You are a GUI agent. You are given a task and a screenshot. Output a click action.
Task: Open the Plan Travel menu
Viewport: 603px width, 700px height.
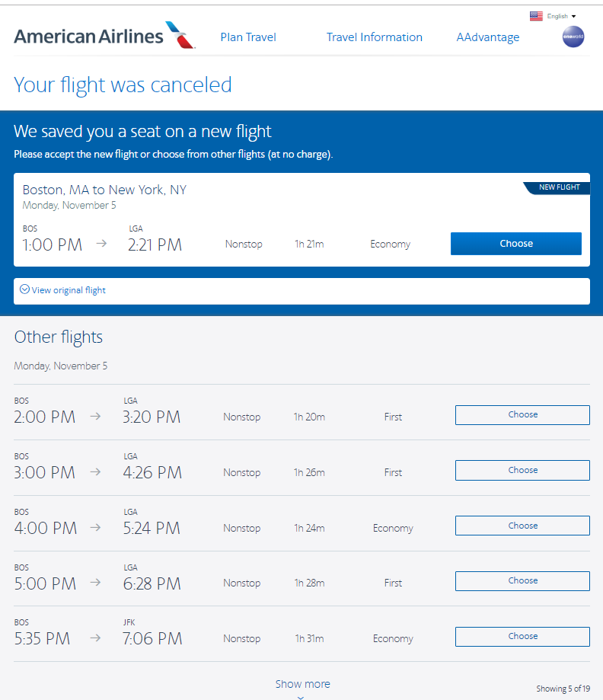[x=248, y=37]
